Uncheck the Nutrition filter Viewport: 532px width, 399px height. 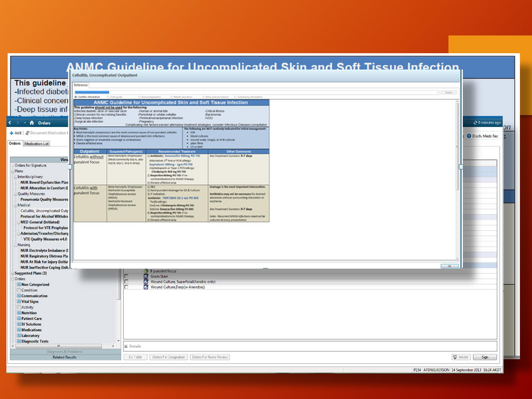click(19, 313)
